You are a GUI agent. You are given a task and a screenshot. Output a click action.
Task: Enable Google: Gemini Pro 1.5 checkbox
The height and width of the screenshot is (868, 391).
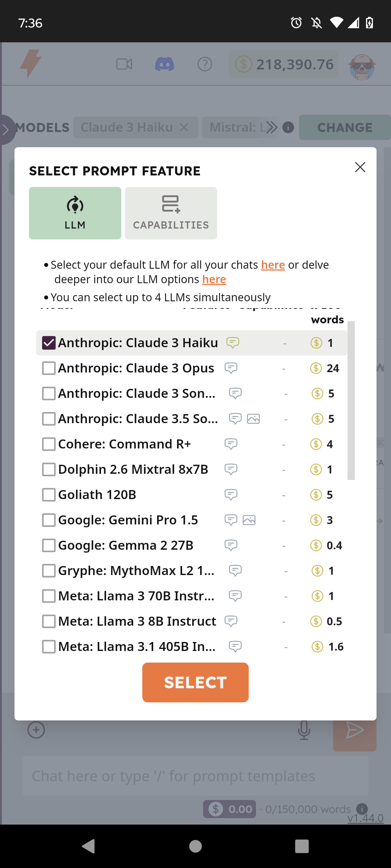point(49,520)
